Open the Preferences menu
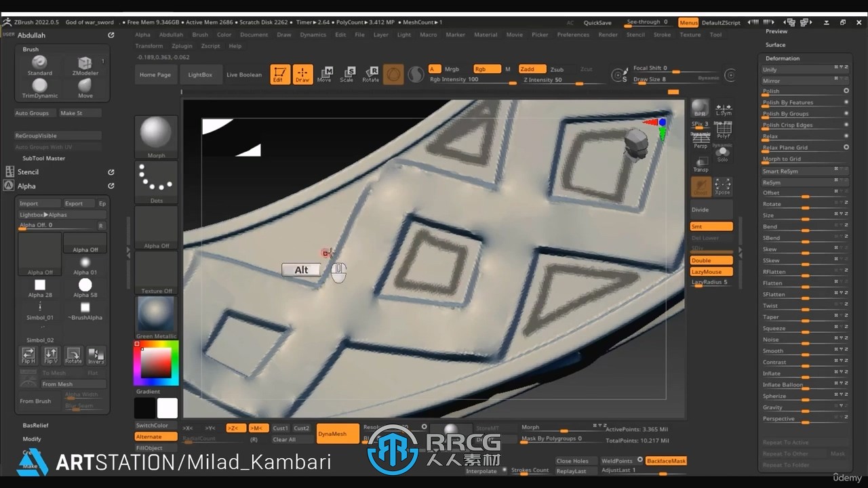The width and height of the screenshot is (868, 488). [x=573, y=35]
